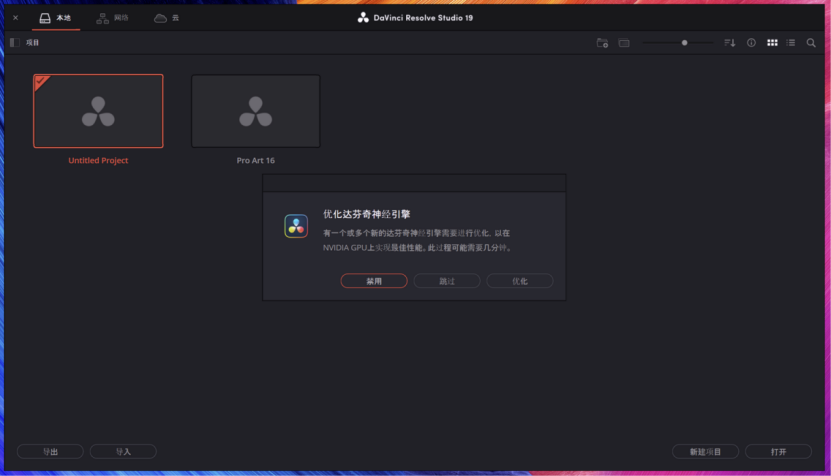Open the search icon
The height and width of the screenshot is (476, 831).
(811, 43)
